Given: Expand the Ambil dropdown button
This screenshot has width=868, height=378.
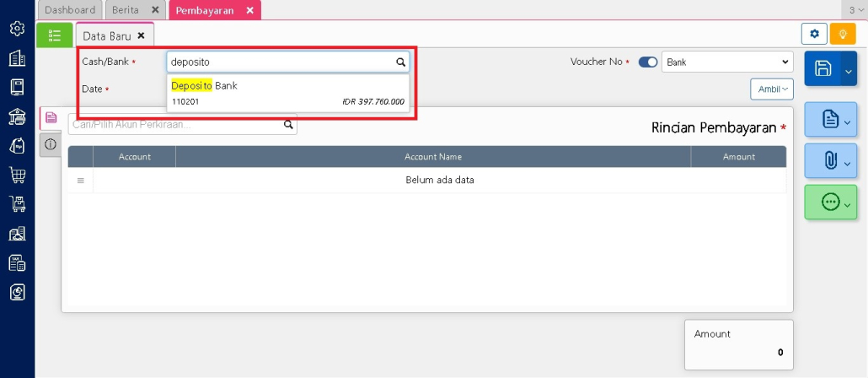Looking at the screenshot, I should [x=771, y=89].
